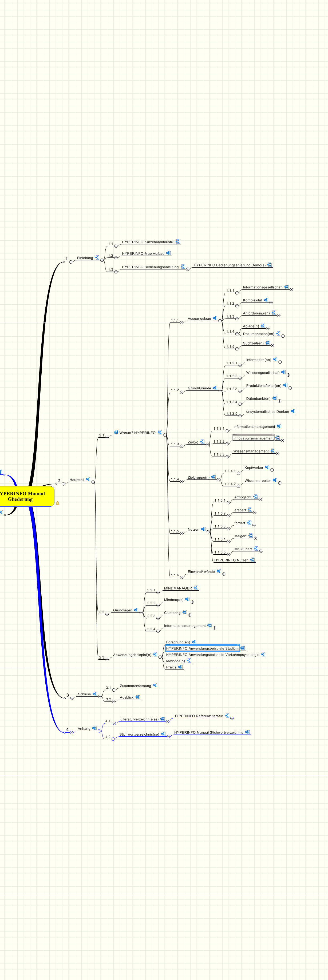Collapse Hauptteil using minus after its link icon

[x=93, y=482]
